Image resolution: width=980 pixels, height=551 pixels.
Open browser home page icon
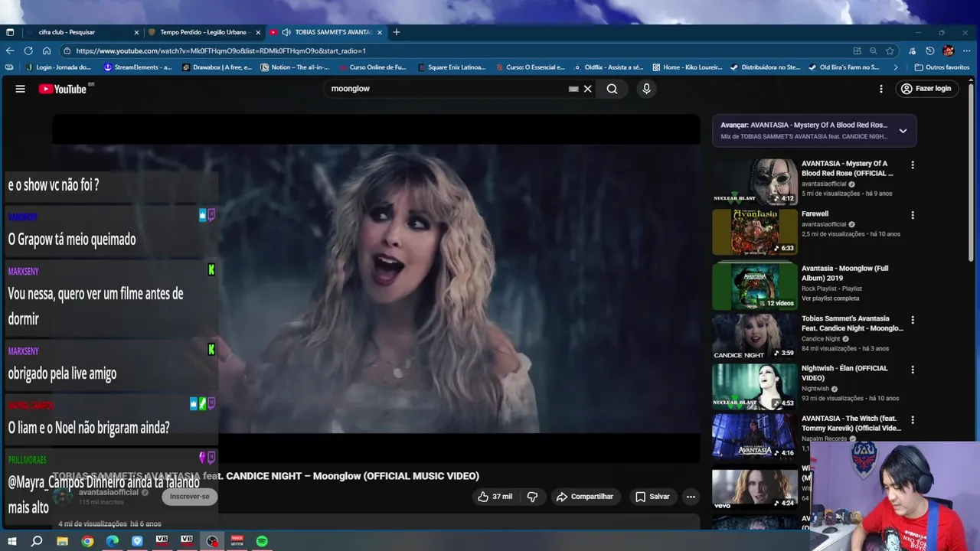[47, 51]
